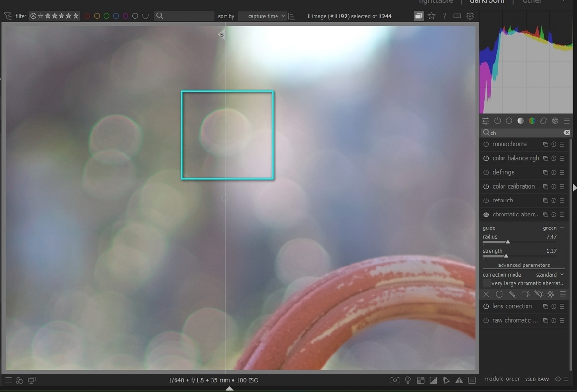
Task: Toggle the lens correction module power
Action: [486, 306]
